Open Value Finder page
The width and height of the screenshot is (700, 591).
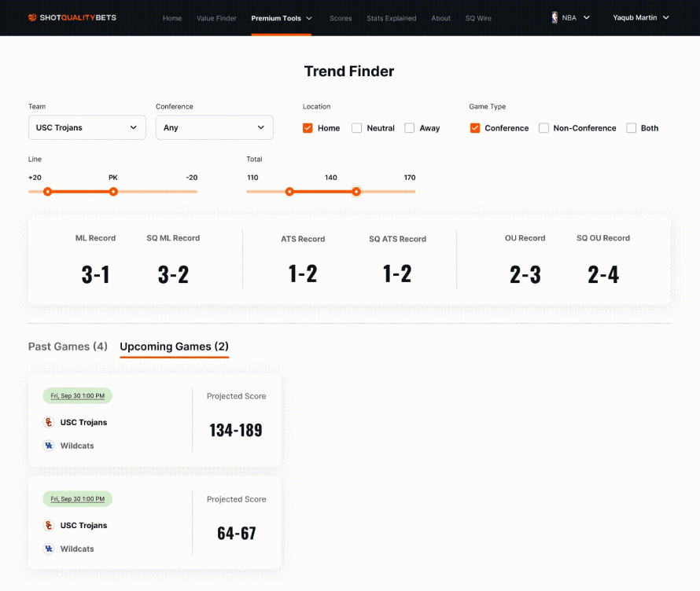(x=216, y=18)
